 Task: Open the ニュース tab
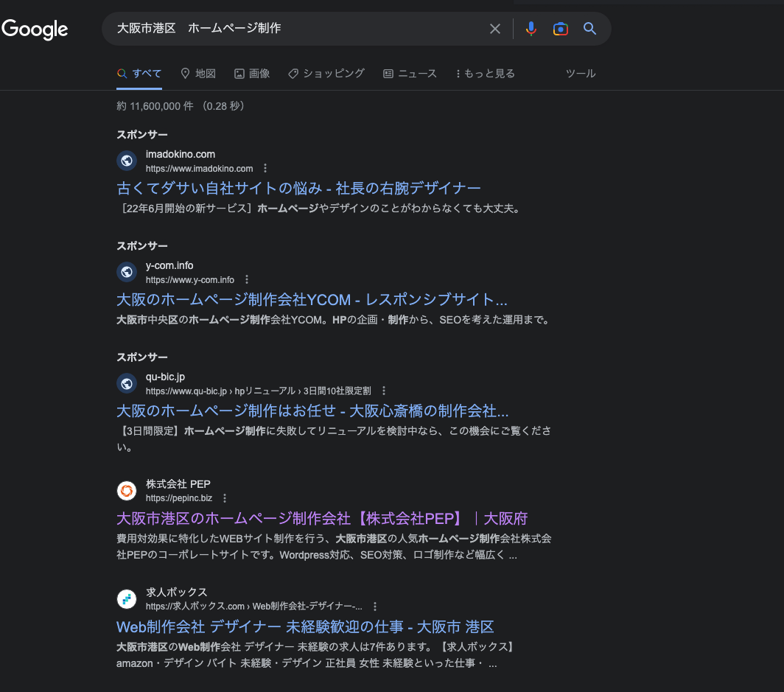[x=410, y=74]
